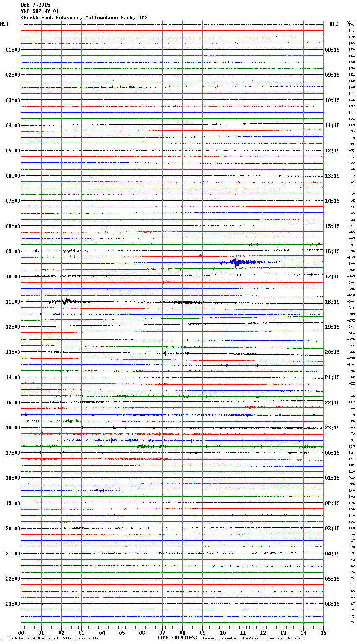Select the '06:15' UTC time label
The height and width of the screenshot is (644, 357).
pyautogui.click(x=332, y=604)
